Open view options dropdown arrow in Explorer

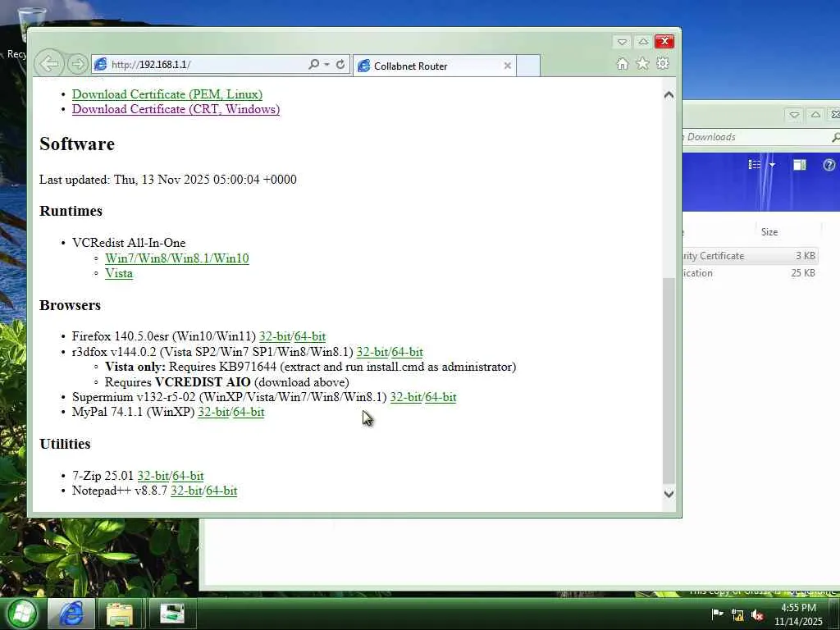(772, 164)
